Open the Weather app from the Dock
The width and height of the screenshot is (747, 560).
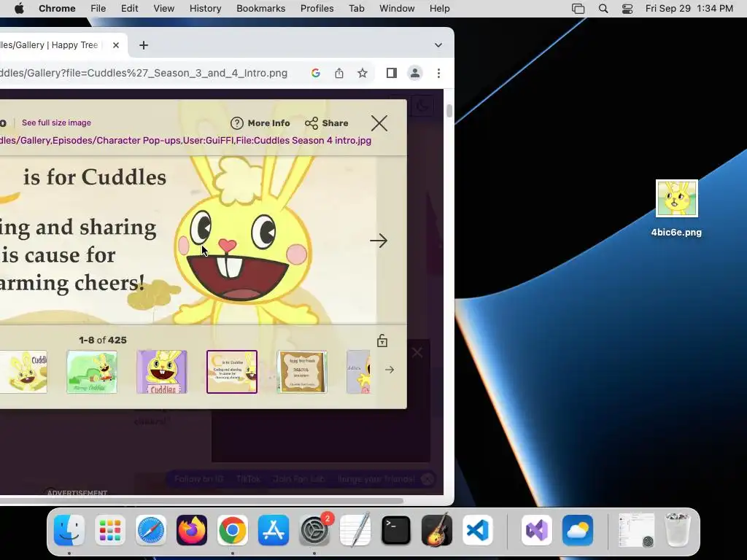pyautogui.click(x=578, y=530)
